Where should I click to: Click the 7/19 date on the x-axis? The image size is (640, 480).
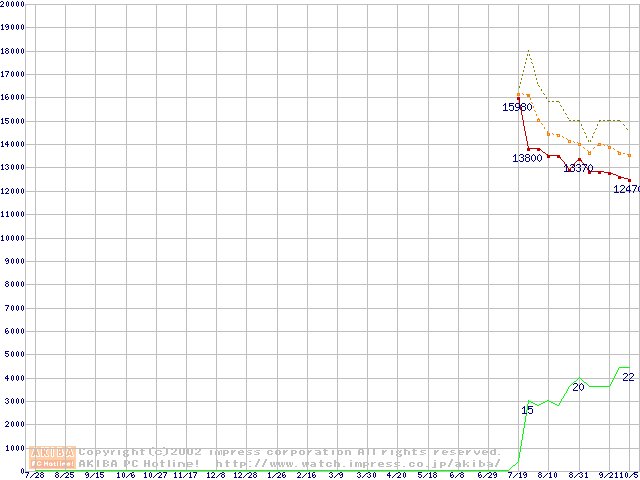[x=517, y=475]
